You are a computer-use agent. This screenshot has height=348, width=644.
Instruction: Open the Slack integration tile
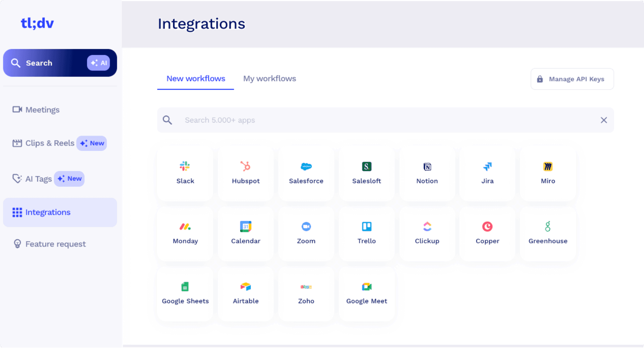185,173
